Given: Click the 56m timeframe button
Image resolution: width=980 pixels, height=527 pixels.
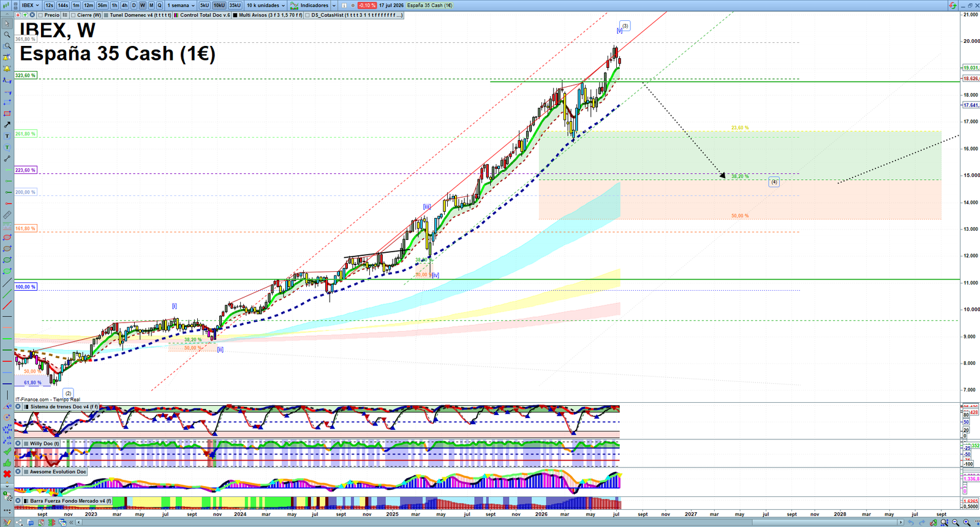Looking at the screenshot, I should 102,6.
